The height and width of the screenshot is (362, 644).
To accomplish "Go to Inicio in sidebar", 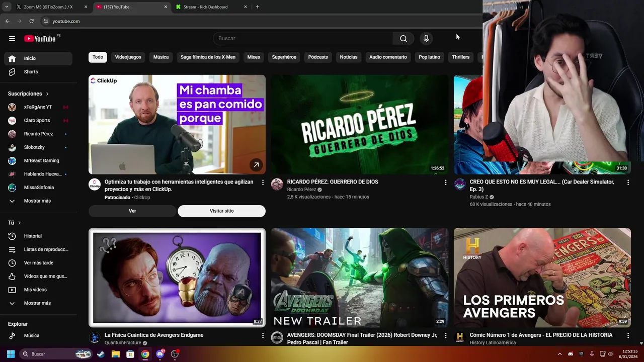I will [x=38, y=58].
